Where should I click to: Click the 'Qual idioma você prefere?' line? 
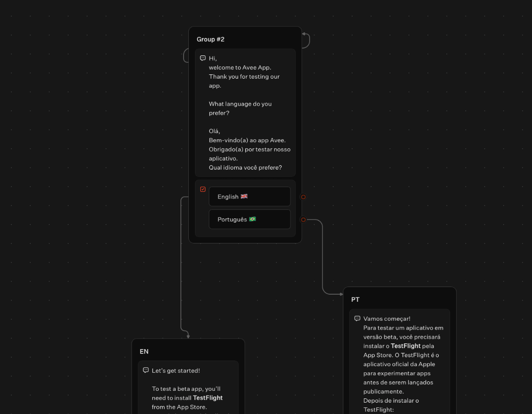(x=245, y=167)
